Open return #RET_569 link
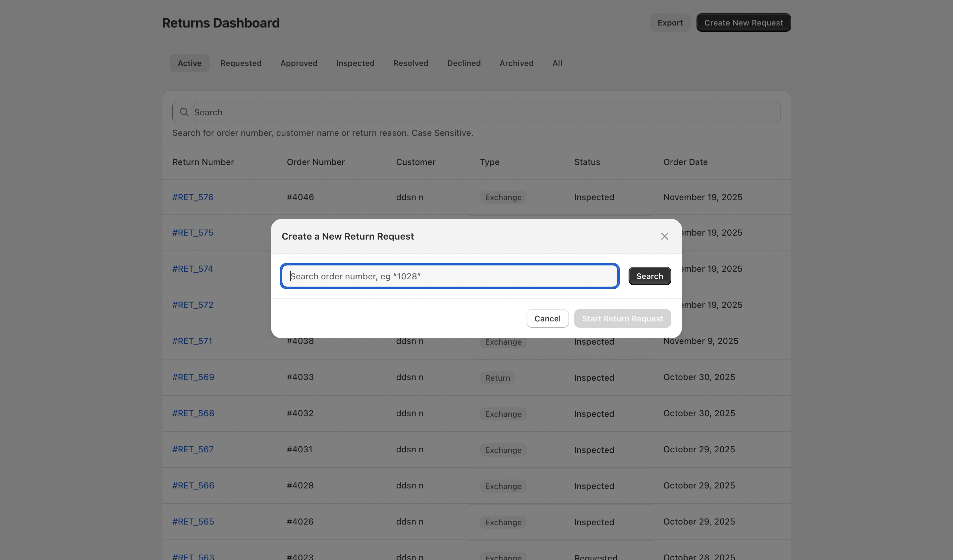Image resolution: width=953 pixels, height=560 pixels. click(193, 377)
